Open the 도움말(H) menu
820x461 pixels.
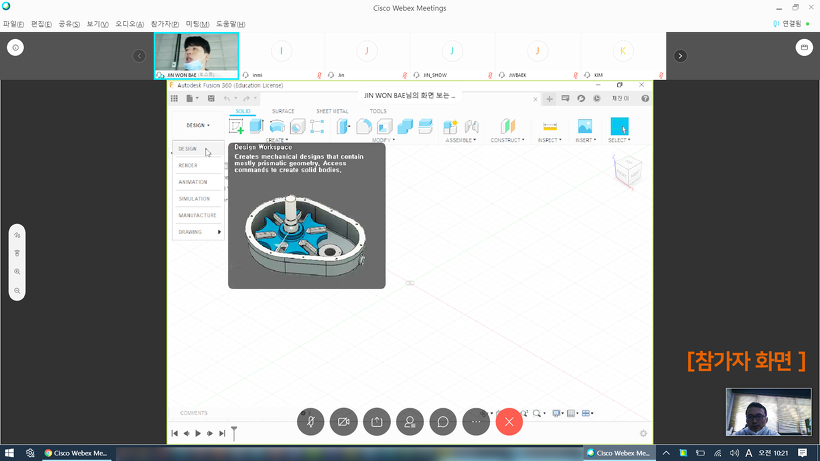(231, 24)
